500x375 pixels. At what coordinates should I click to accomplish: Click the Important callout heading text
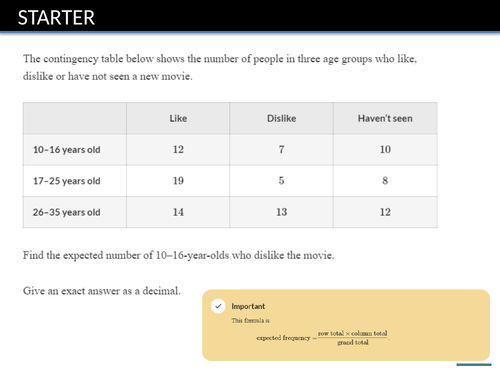[248, 306]
